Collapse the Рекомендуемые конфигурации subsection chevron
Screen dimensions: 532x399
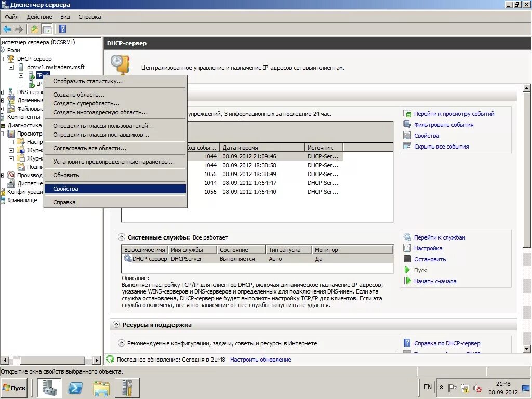click(x=122, y=343)
